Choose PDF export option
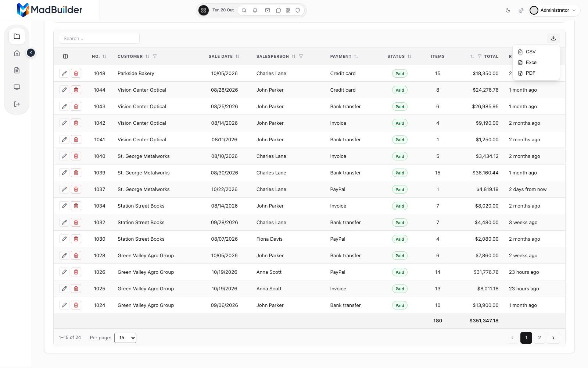This screenshot has height=368, width=588. click(x=536, y=73)
